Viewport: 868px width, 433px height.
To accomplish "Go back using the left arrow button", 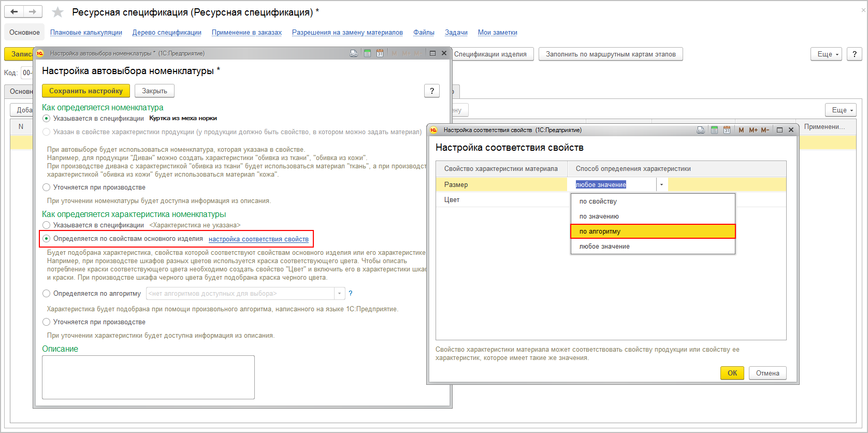I will (x=14, y=11).
